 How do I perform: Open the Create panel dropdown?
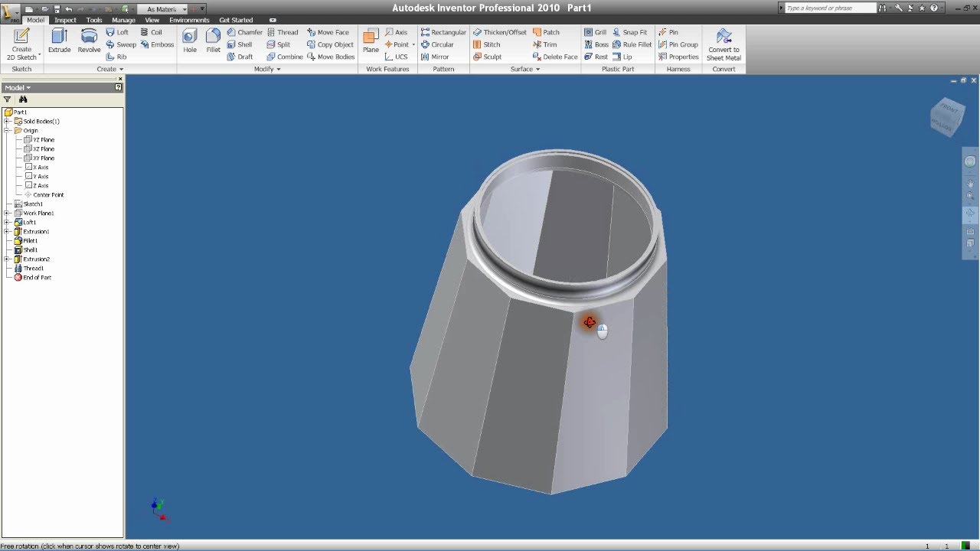[110, 69]
